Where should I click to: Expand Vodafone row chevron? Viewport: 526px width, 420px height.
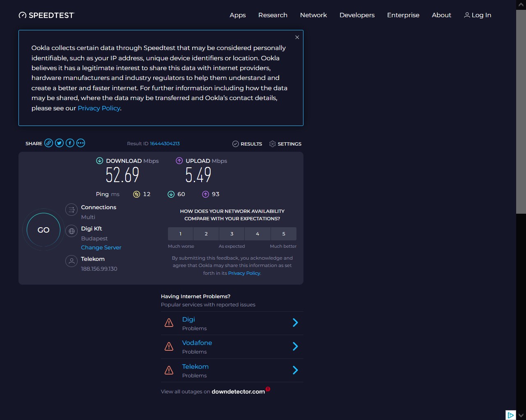pyautogui.click(x=295, y=347)
